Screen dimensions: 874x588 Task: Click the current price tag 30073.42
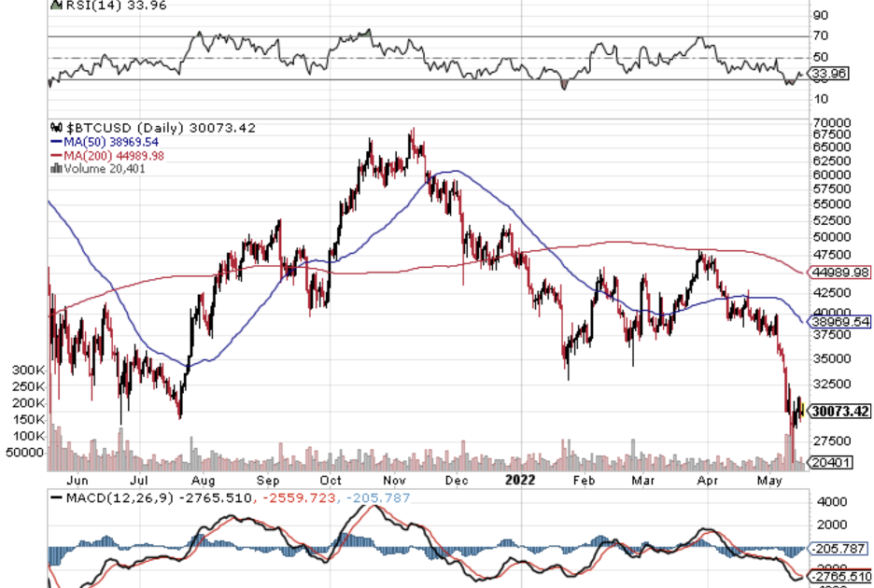coord(840,411)
